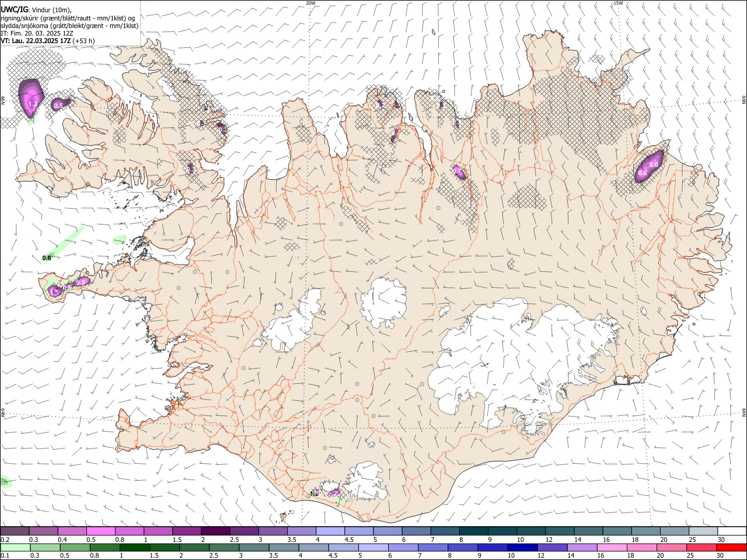
Task: Click the '20W' longitude label
Action: coord(310,3)
